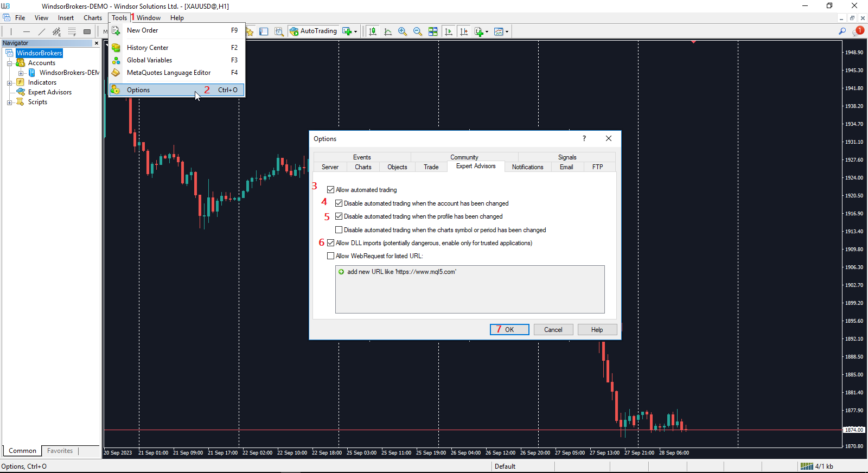This screenshot has width=868, height=473.
Task: Zoom in on the chart
Action: pyautogui.click(x=403, y=31)
